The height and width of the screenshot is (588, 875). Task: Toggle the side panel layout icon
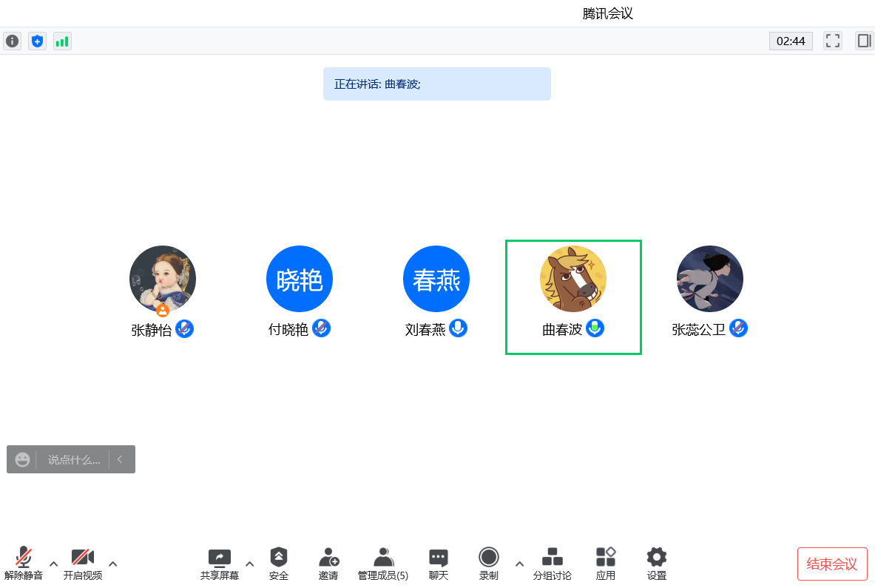click(x=864, y=41)
